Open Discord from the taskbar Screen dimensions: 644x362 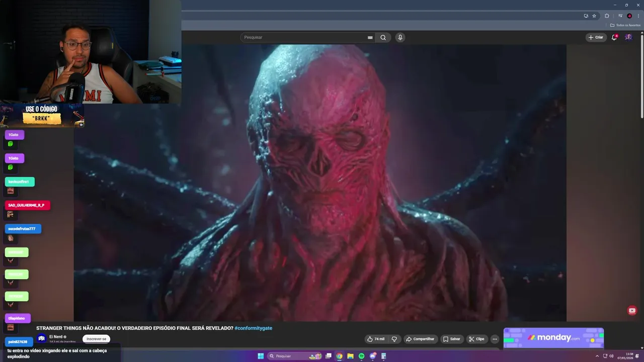(373, 356)
